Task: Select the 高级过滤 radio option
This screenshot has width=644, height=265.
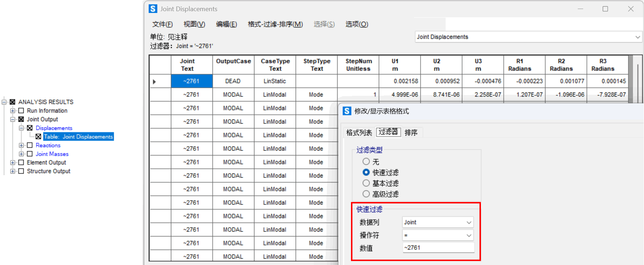Action: pyautogui.click(x=366, y=194)
